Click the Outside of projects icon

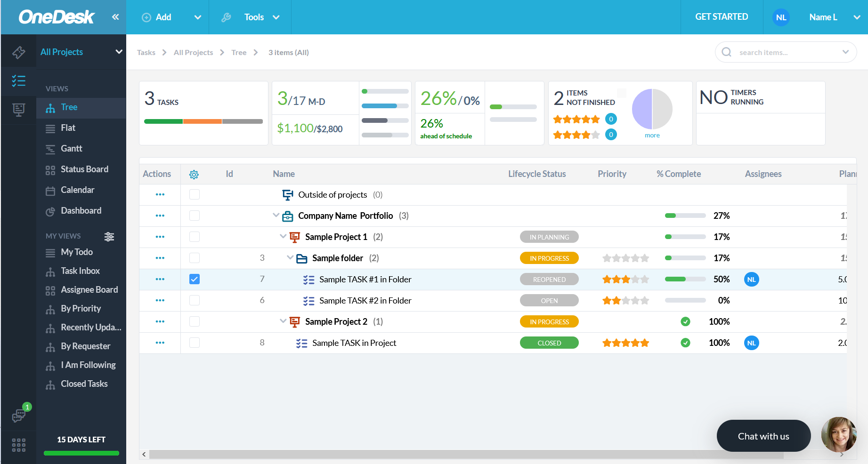pos(287,195)
